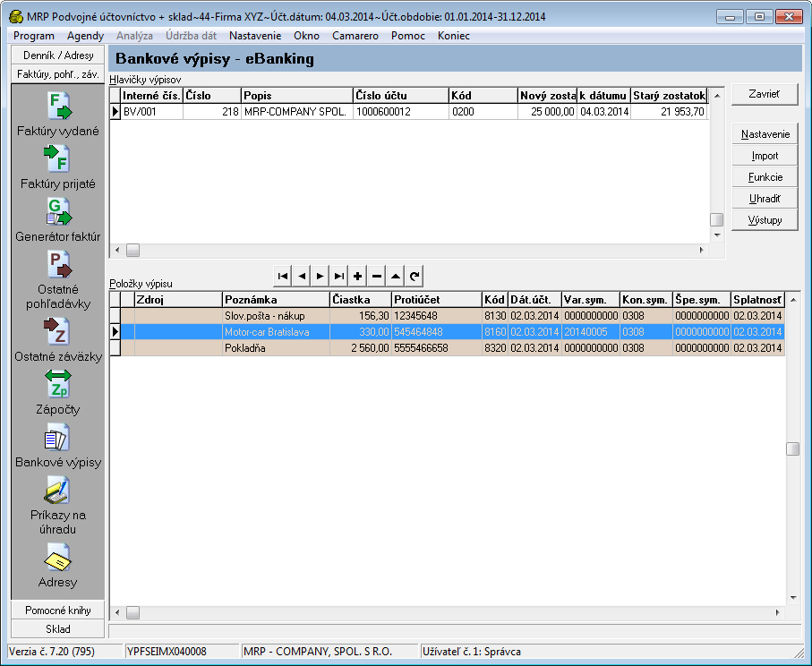Click horizontal scrollbar thumb of headers grid
The width and height of the screenshot is (812, 666).
133,250
